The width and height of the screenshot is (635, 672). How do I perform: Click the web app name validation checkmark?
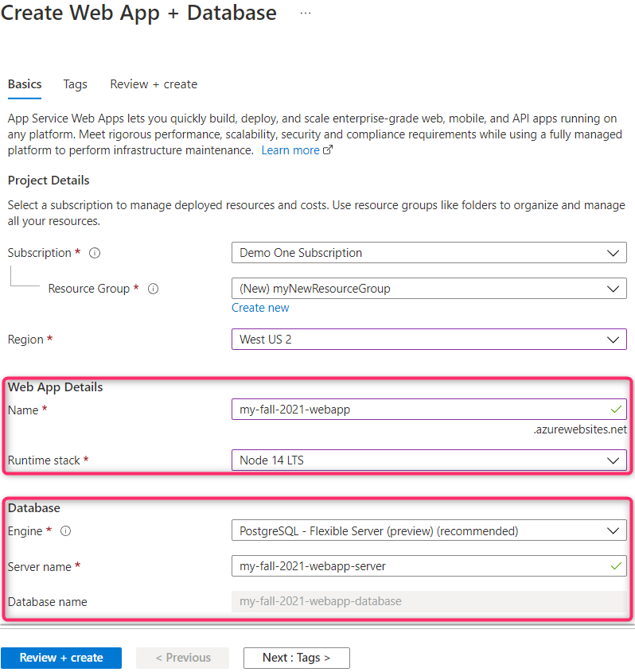click(616, 410)
